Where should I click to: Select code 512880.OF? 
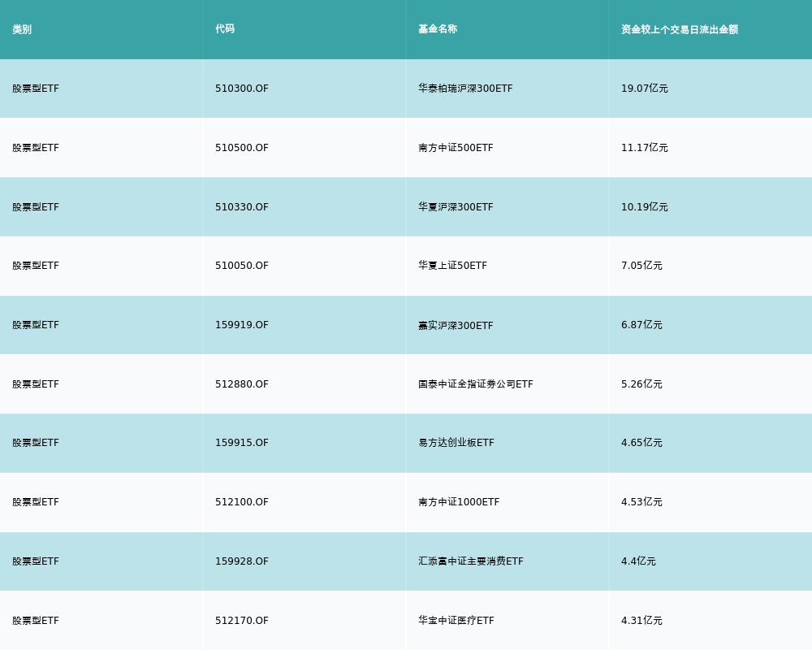pyautogui.click(x=242, y=384)
